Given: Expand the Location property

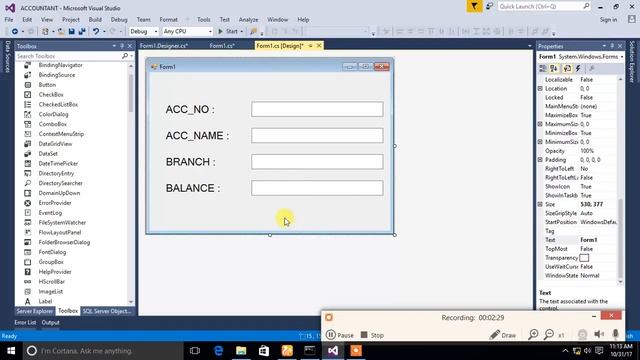Looking at the screenshot, I should pos(540,89).
